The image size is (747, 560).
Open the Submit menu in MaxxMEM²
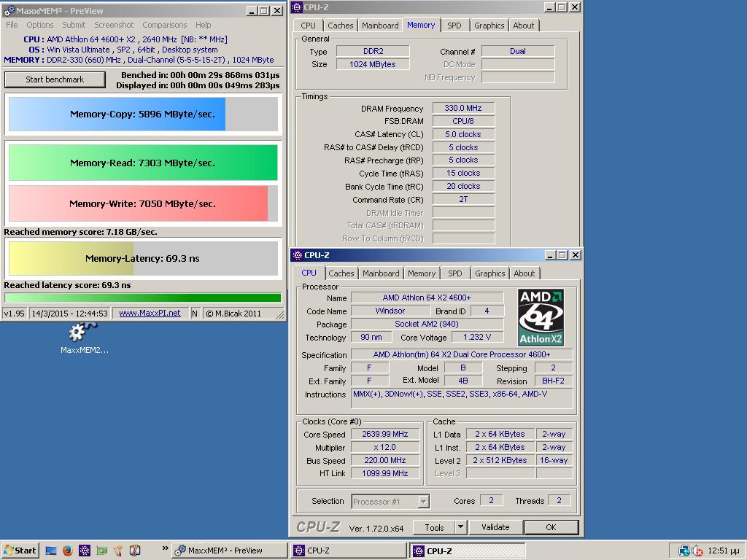pyautogui.click(x=74, y=25)
